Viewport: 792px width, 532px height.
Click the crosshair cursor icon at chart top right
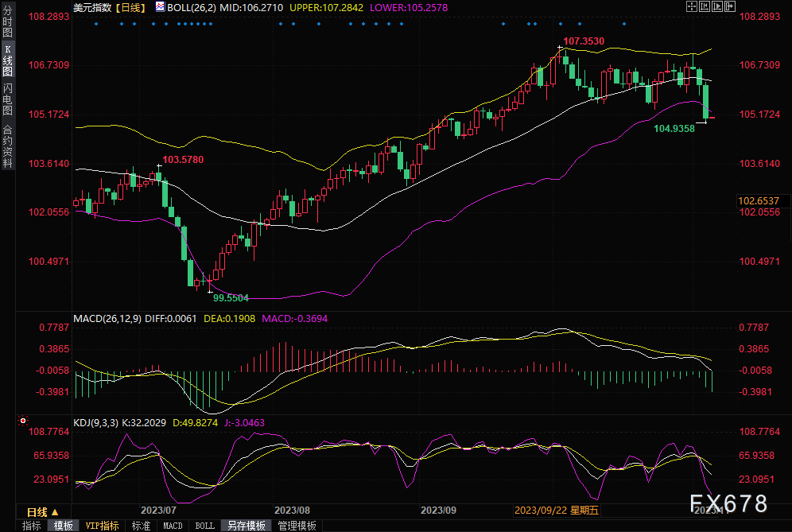(692, 6)
